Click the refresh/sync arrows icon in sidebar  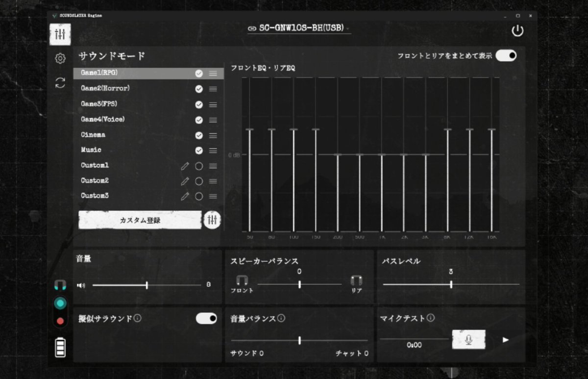coord(60,82)
